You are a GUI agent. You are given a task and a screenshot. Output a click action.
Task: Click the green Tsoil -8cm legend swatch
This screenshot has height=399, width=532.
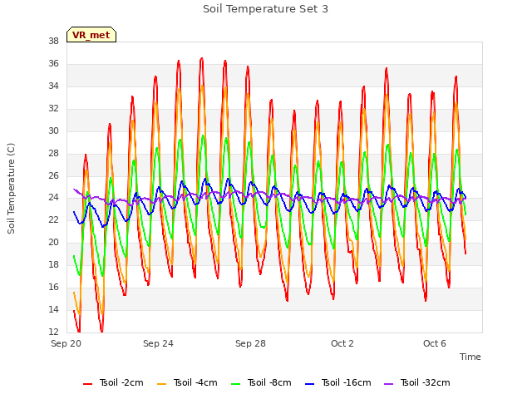(x=235, y=384)
